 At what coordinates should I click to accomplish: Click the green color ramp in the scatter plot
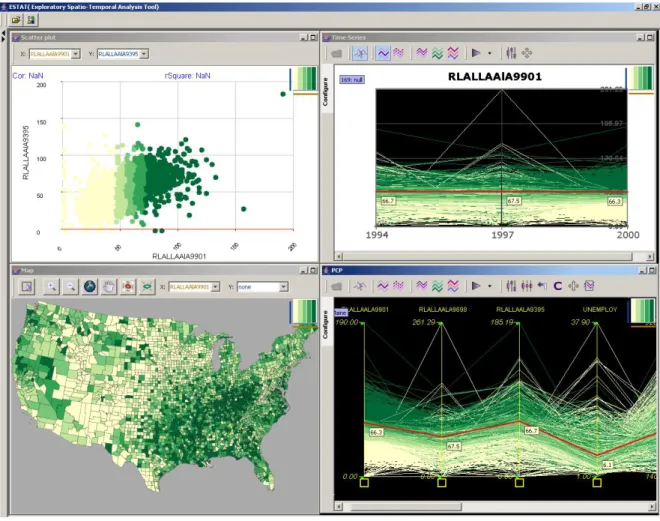click(305, 79)
